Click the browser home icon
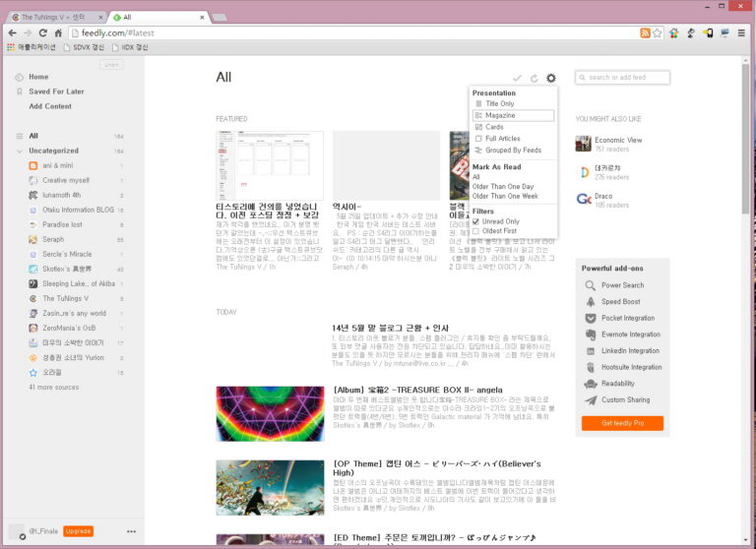Screen dimensions: 756x549 point(58,32)
